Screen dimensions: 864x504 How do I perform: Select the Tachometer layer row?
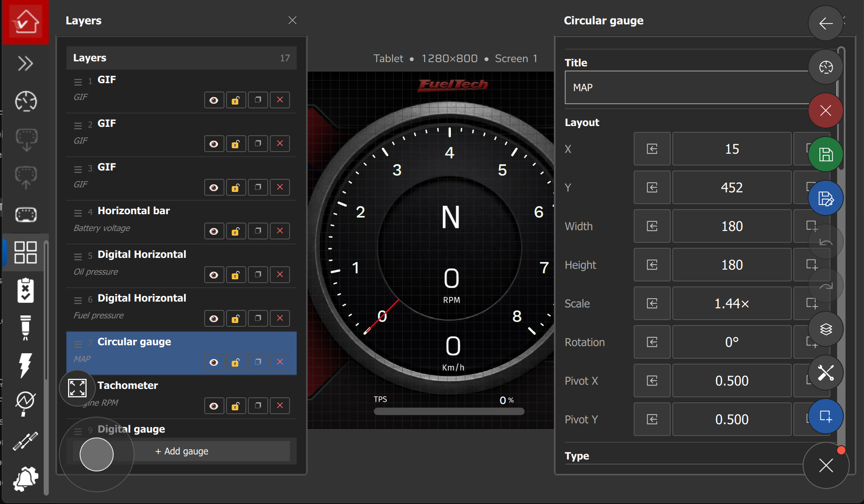coord(182,397)
